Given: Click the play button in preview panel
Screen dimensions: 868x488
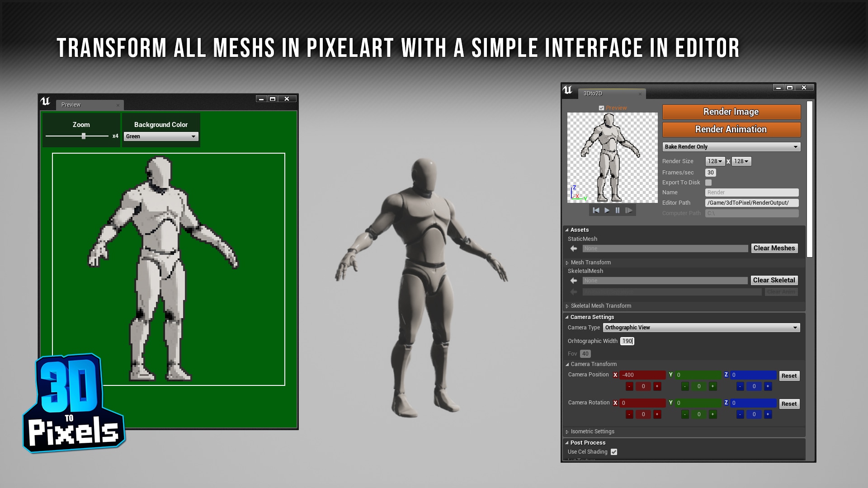Looking at the screenshot, I should pos(607,210).
